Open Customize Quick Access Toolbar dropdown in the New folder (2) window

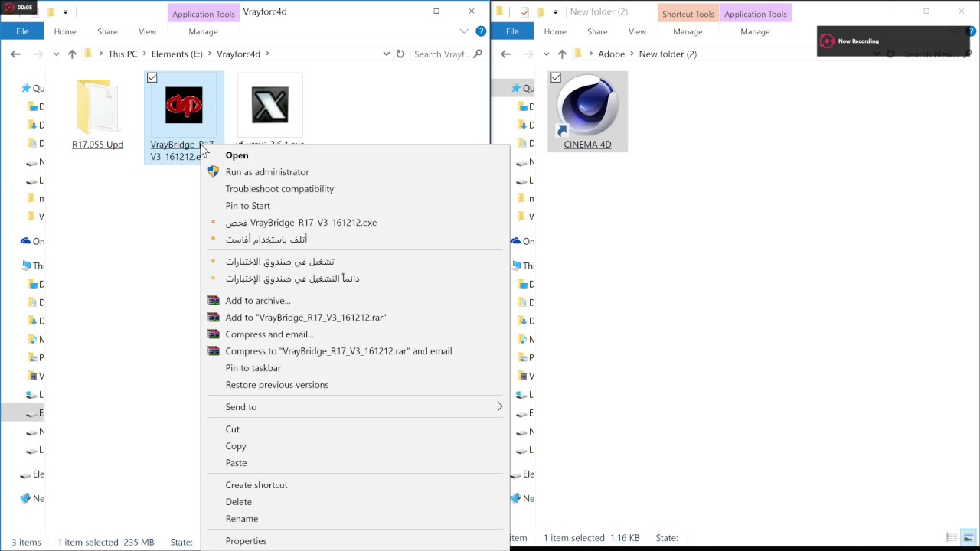point(556,11)
